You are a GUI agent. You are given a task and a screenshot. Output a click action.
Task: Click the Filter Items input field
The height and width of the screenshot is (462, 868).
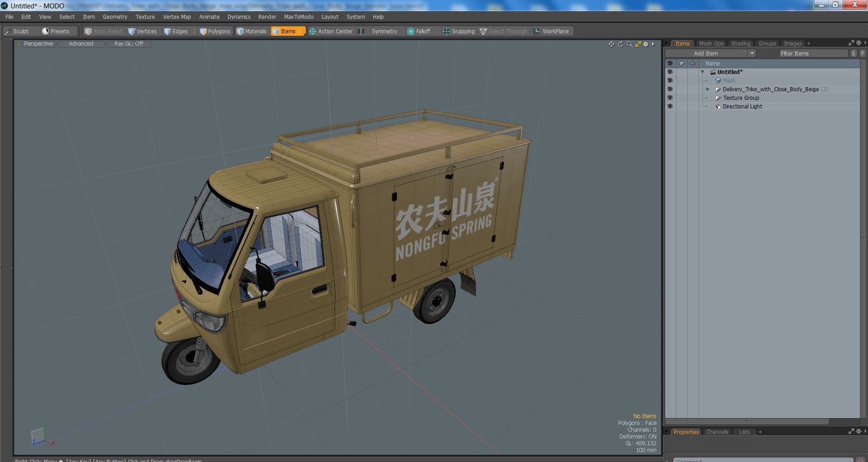(x=813, y=53)
